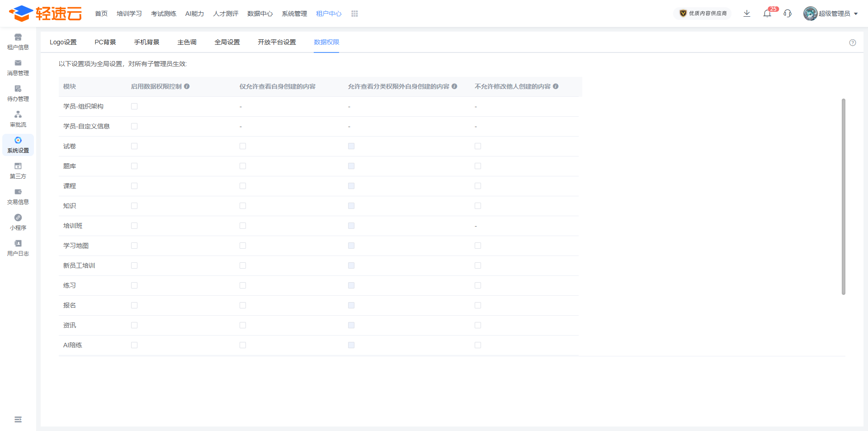Enable data permission control for 学员-组织架构
This screenshot has height=431, width=868.
134,106
